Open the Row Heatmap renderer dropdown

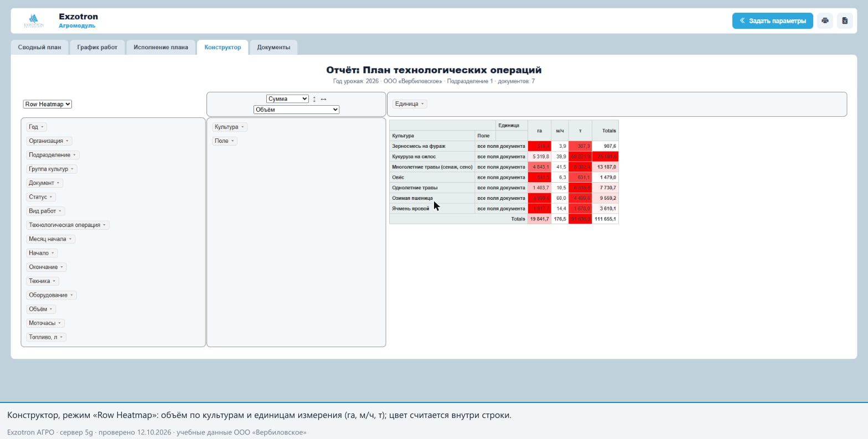pyautogui.click(x=48, y=104)
